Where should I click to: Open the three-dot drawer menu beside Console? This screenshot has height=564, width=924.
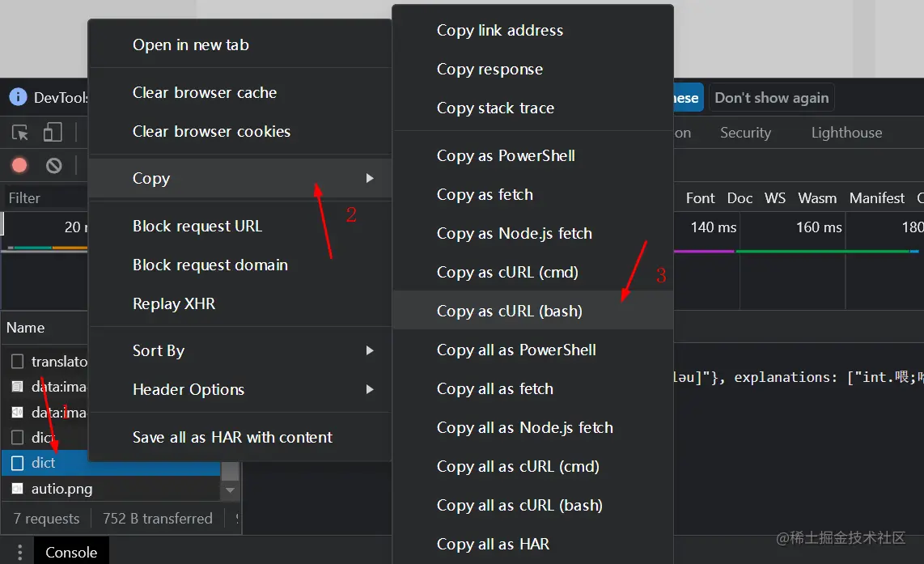[x=20, y=553]
